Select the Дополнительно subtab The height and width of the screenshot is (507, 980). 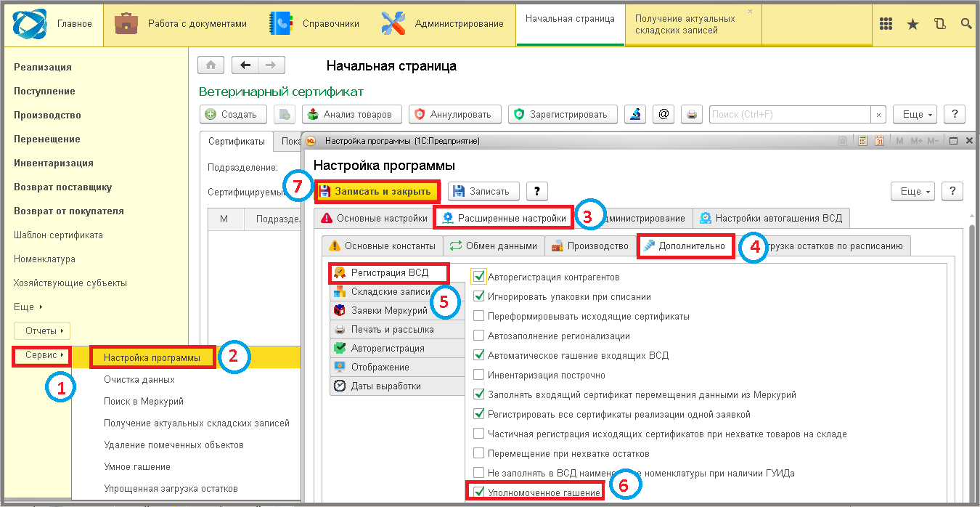tap(685, 246)
